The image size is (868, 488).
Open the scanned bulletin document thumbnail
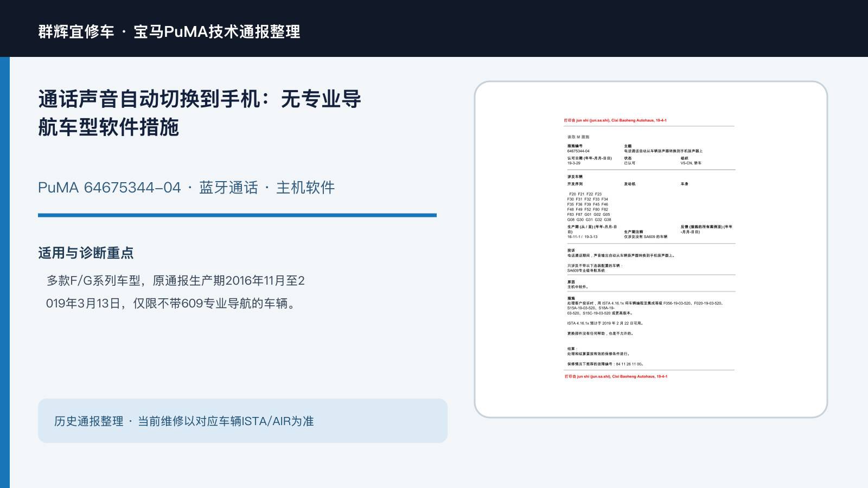651,249
